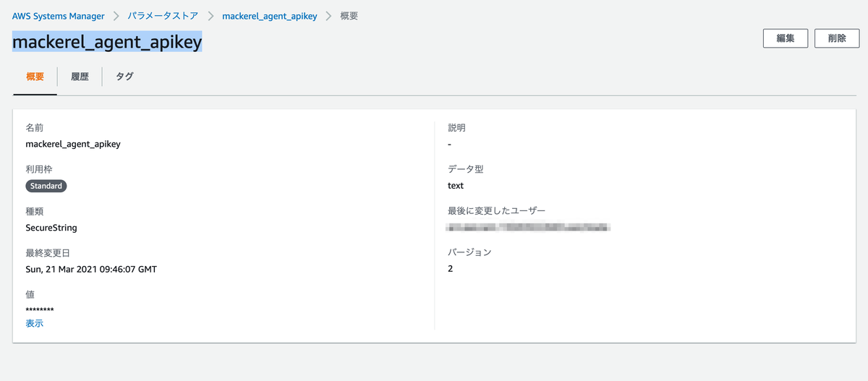Click the name value mackerel_agent_apikey
Image resolution: width=868 pixels, height=381 pixels.
(73, 144)
